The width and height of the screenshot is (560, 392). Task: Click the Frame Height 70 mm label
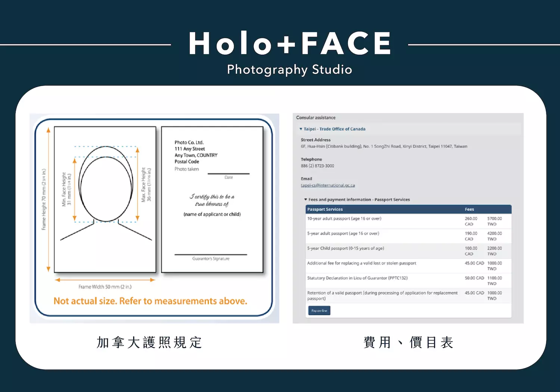44,199
